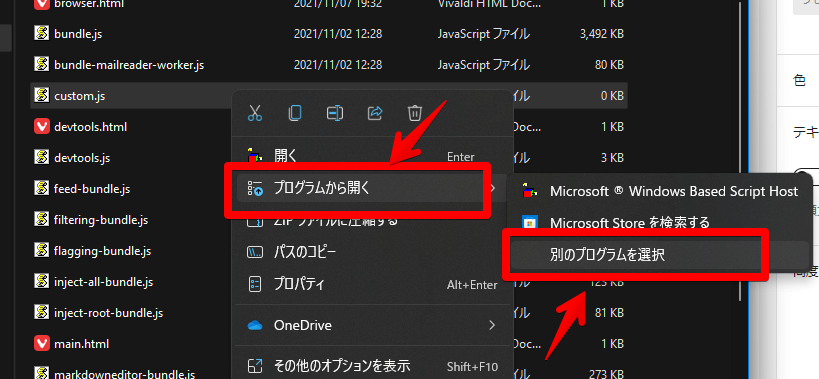Image resolution: width=819 pixels, height=379 pixels.
Task: Click the Vivaldi icon of main.html
Action: point(41,344)
